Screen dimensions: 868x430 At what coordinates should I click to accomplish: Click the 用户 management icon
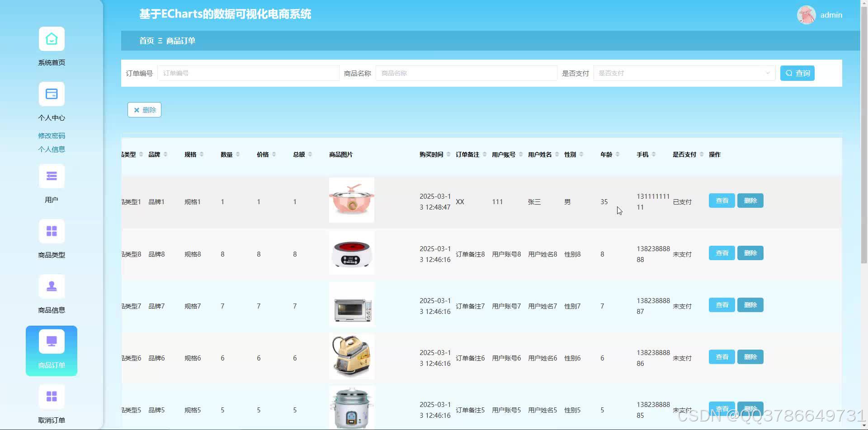coord(51,176)
